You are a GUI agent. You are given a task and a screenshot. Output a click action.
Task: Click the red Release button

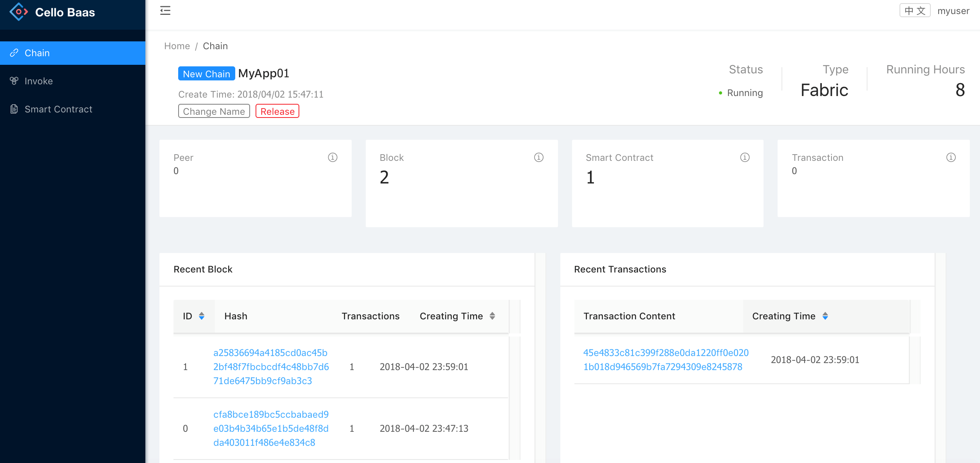point(277,111)
